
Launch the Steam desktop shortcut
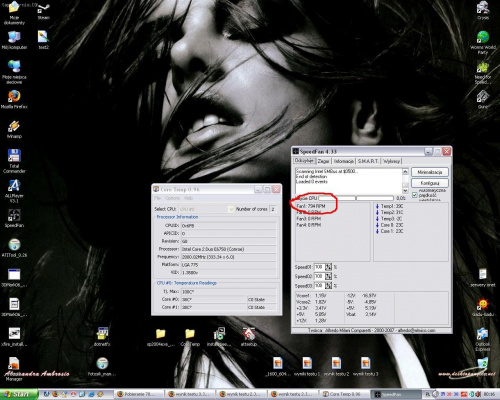[44, 12]
